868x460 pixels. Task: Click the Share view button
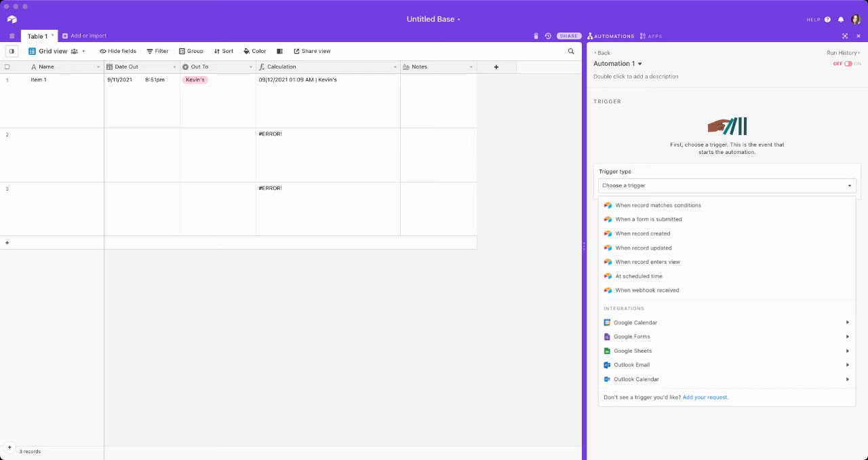[x=312, y=51]
